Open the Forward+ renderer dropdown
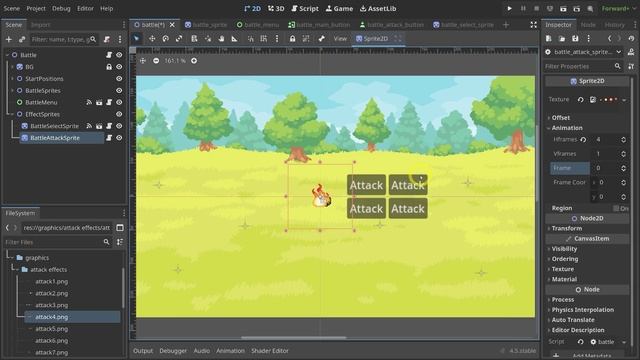This screenshot has width=640, height=360. click(619, 8)
